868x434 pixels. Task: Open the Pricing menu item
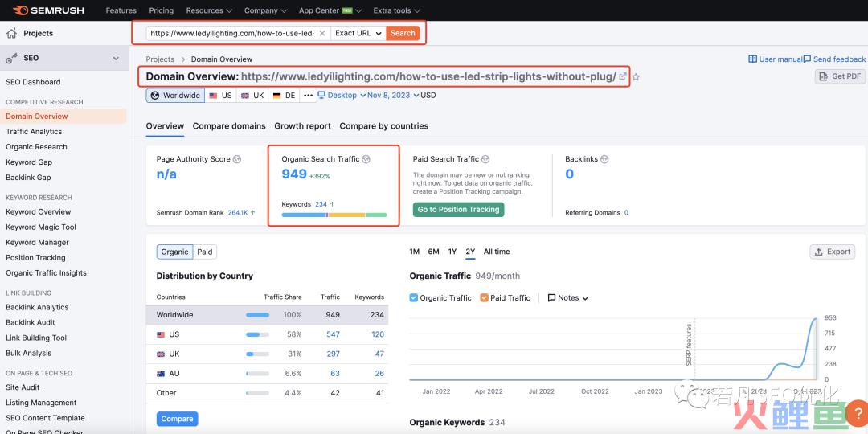pos(161,10)
